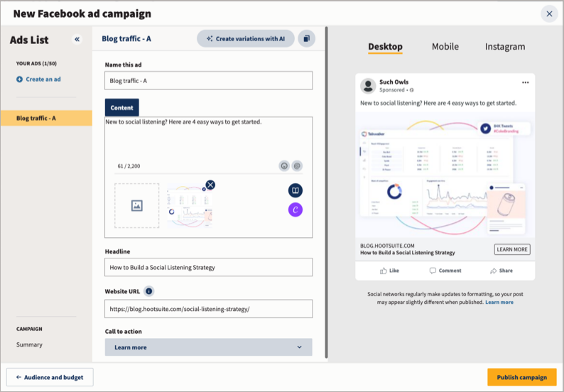564x392 pixels.
Task: Click Publish campaign button
Action: [x=522, y=377]
